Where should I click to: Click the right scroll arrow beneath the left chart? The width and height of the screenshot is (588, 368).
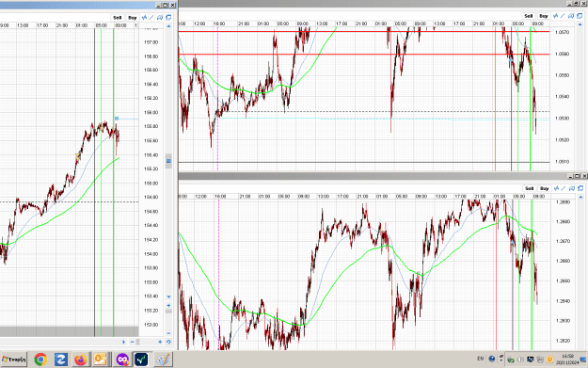point(123,342)
